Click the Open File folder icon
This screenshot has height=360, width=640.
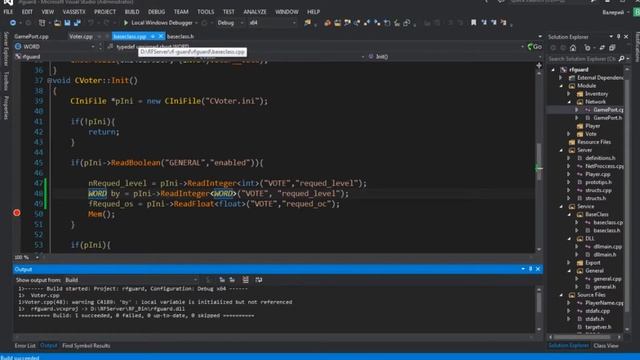pos(58,23)
